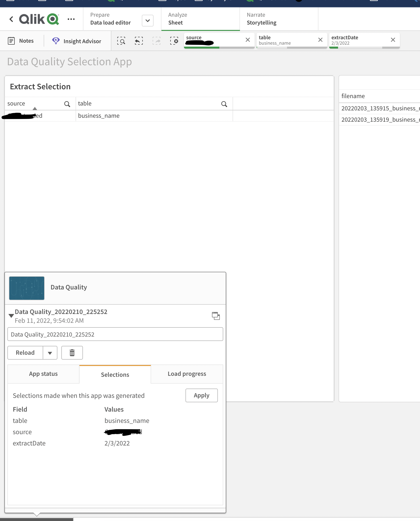The width and height of the screenshot is (420, 521).
Task: Expand the Reload options dropdown arrow
Action: pos(50,353)
